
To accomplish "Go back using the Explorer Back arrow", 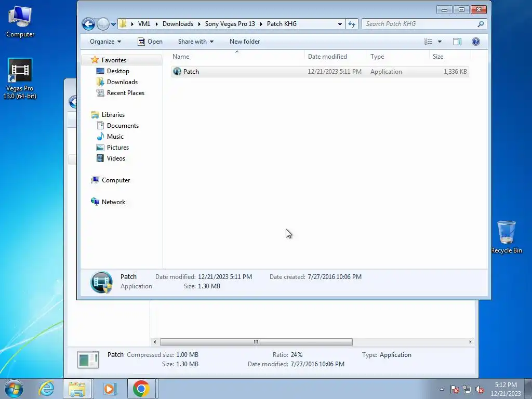I will coord(88,24).
